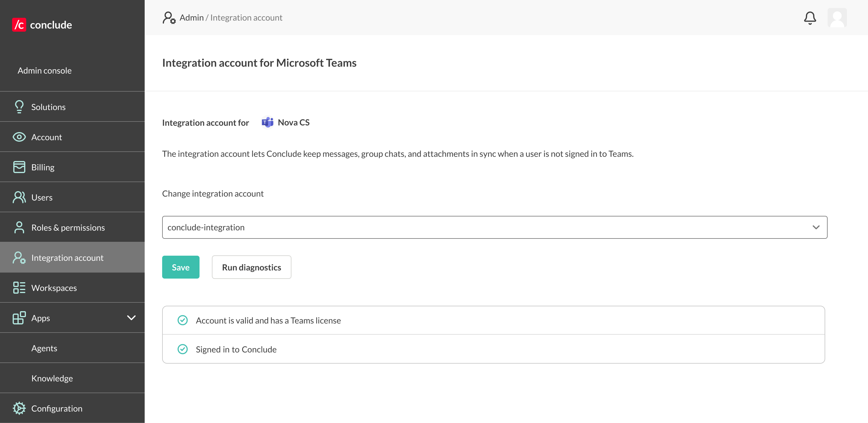The width and height of the screenshot is (868, 423).
Task: Click 'Account is valid and has a Teams license' row
Action: pyautogui.click(x=493, y=320)
